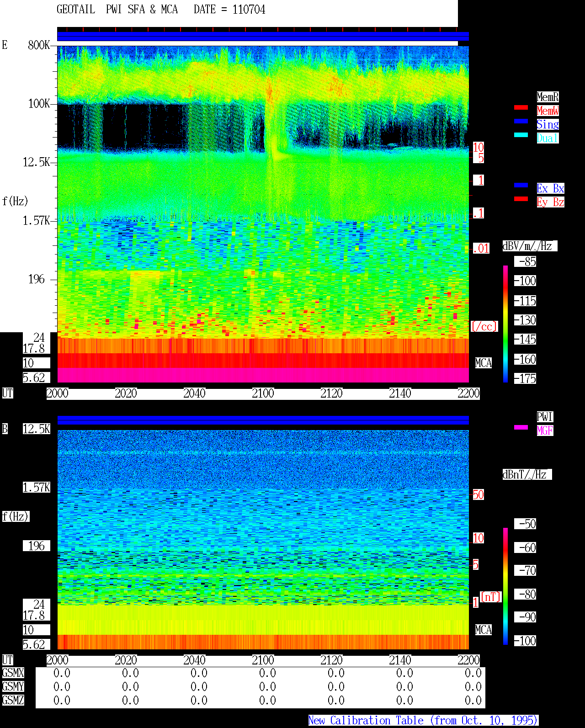585x728 pixels.
Task: Click the New Calibration Table link
Action: point(423,721)
